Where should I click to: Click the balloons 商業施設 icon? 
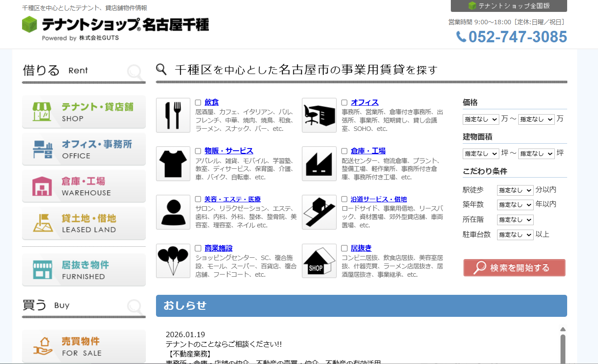173,261
